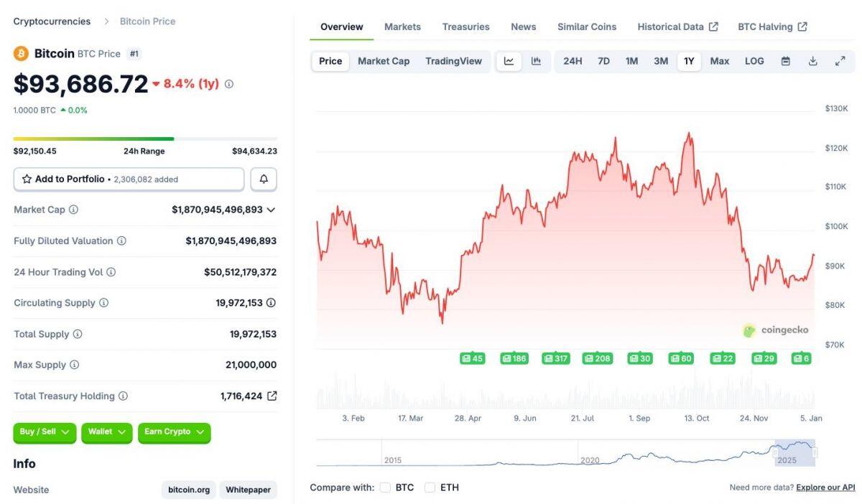Select the TradingView chart tab
Image resolution: width=862 pixels, height=504 pixels.
pyautogui.click(x=453, y=61)
